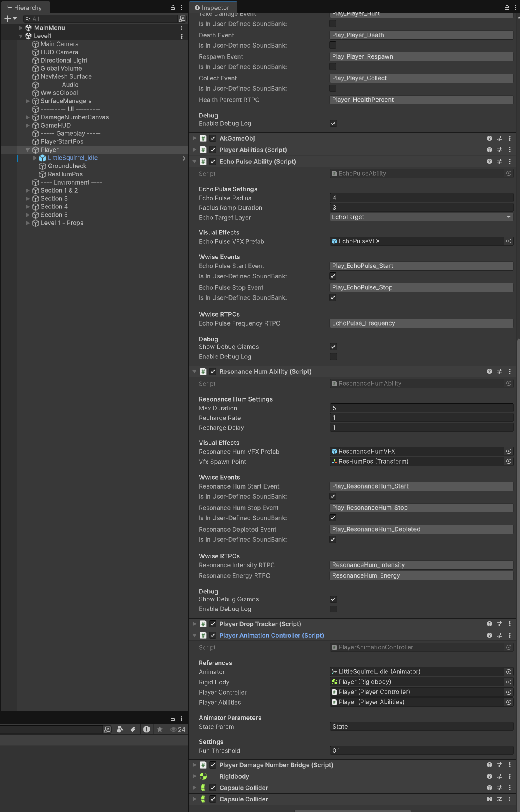This screenshot has height=812, width=520.
Task: Click the Run Threshold value field
Action: point(421,751)
